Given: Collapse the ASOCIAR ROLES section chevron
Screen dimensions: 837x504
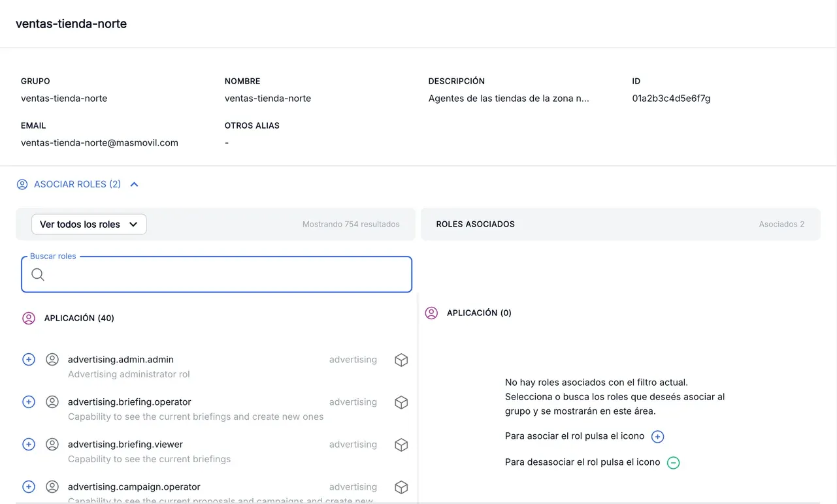Looking at the screenshot, I should 135,185.
